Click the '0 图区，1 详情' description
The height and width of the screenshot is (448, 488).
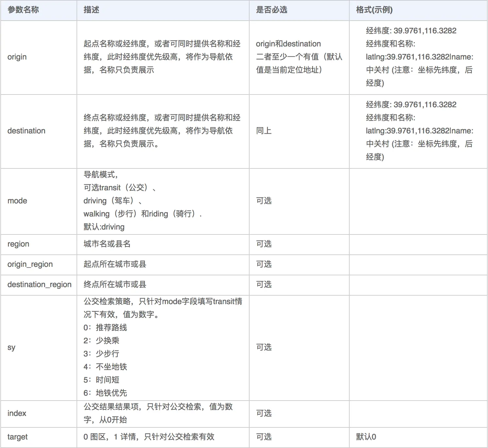coord(149,437)
